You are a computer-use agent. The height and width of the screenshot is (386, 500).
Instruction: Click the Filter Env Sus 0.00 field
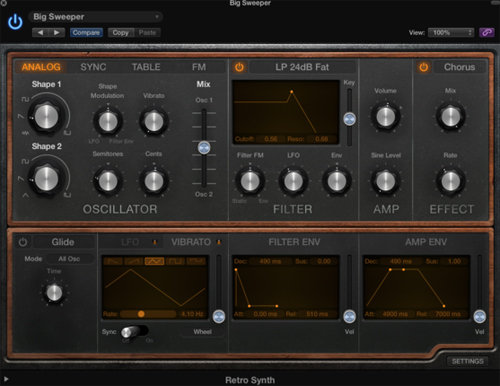(324, 261)
